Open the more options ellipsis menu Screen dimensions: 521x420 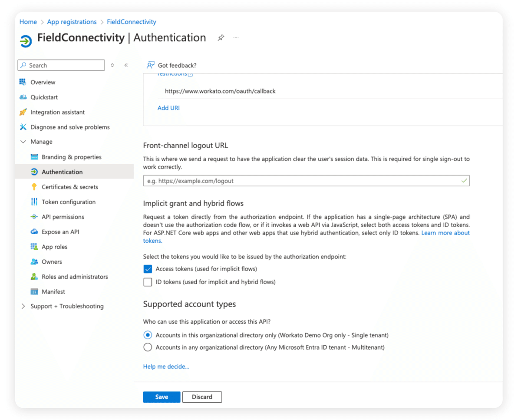236,38
